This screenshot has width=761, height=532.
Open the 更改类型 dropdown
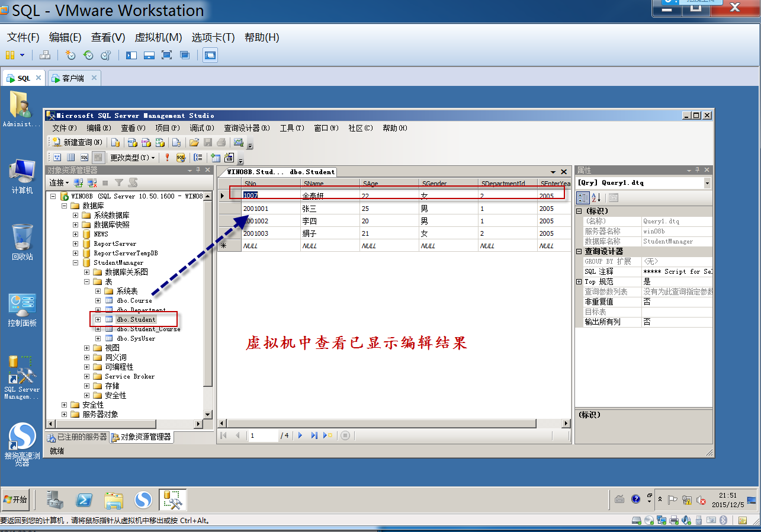click(133, 158)
